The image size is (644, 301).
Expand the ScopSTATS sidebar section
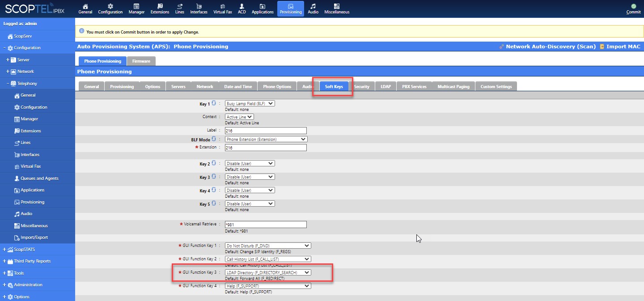pyautogui.click(x=4, y=250)
